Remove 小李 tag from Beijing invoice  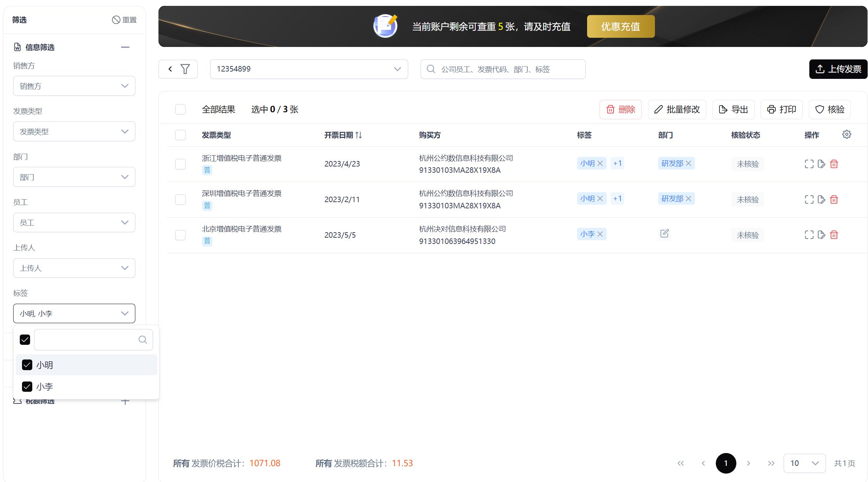pos(600,234)
